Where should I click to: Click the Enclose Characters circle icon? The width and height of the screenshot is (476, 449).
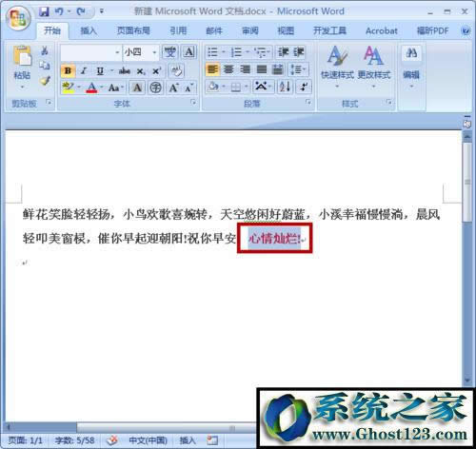coord(155,88)
